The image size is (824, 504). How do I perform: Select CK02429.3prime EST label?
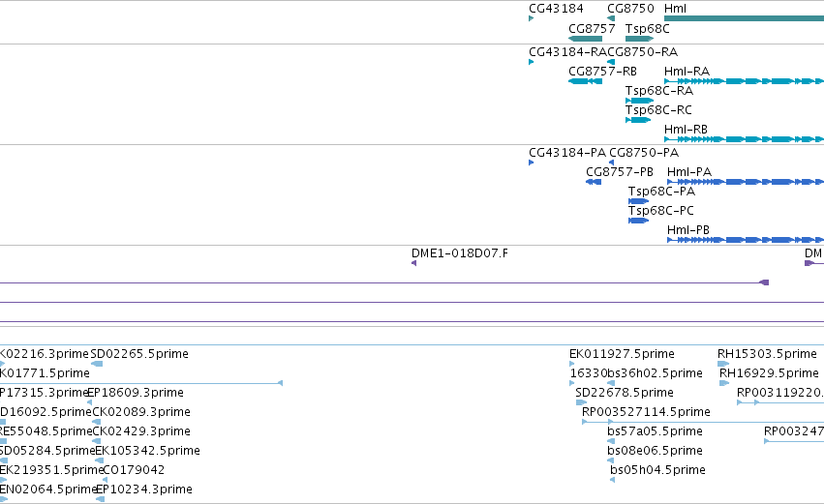[x=141, y=431]
